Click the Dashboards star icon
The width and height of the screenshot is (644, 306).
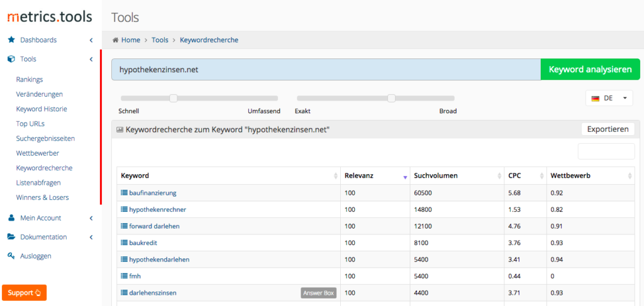tap(11, 40)
